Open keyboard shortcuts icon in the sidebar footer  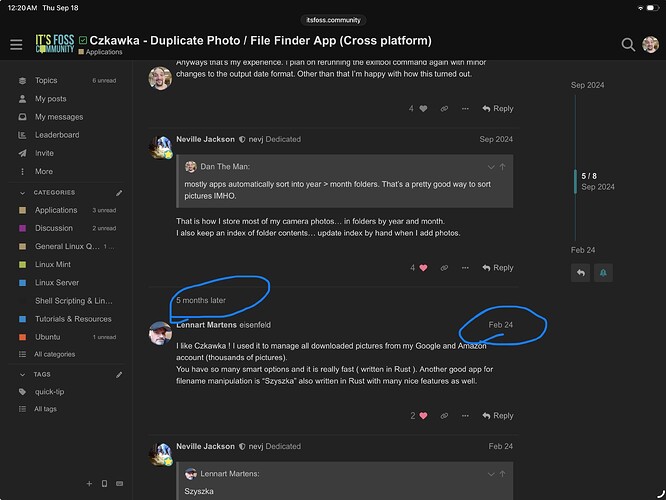120,484
